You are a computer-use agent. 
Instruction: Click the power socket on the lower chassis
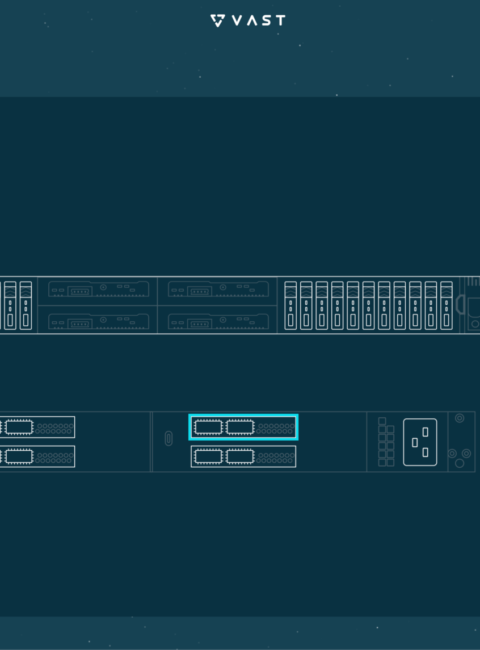420,442
